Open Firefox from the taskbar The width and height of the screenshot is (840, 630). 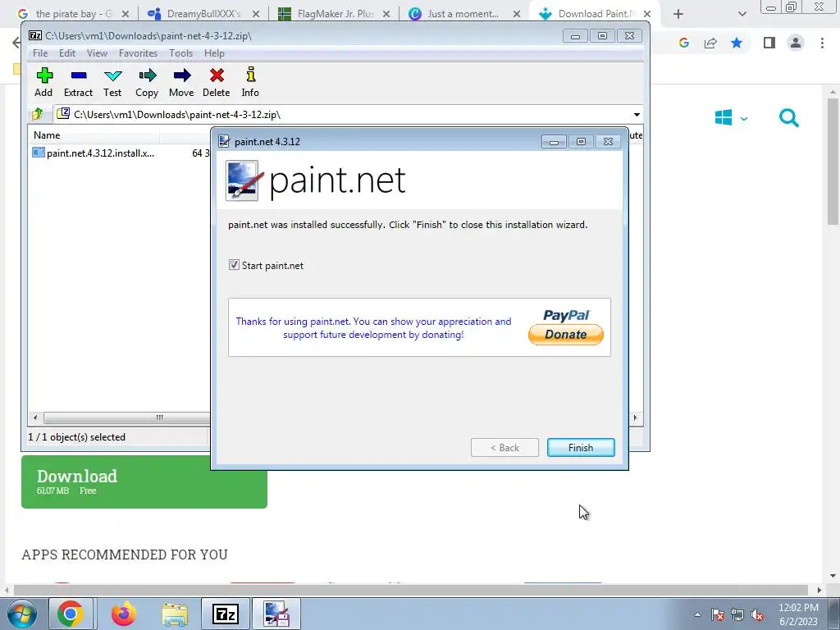[x=123, y=614]
